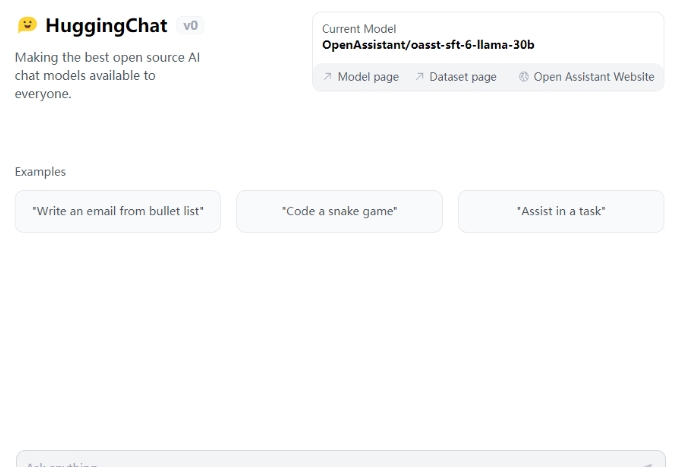Click the blank chat area below the examples
The width and height of the screenshot is (687, 467).
point(340,340)
